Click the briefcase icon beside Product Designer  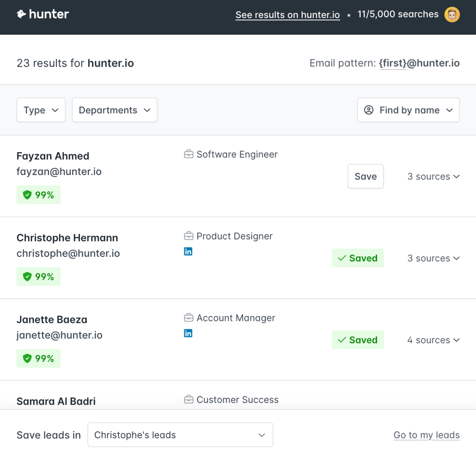pos(189,236)
